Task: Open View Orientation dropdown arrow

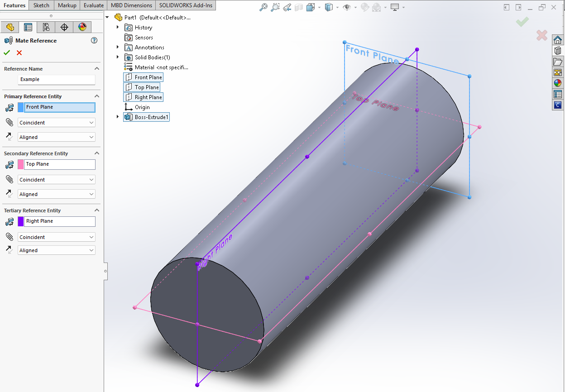Action: pyautogui.click(x=319, y=7)
